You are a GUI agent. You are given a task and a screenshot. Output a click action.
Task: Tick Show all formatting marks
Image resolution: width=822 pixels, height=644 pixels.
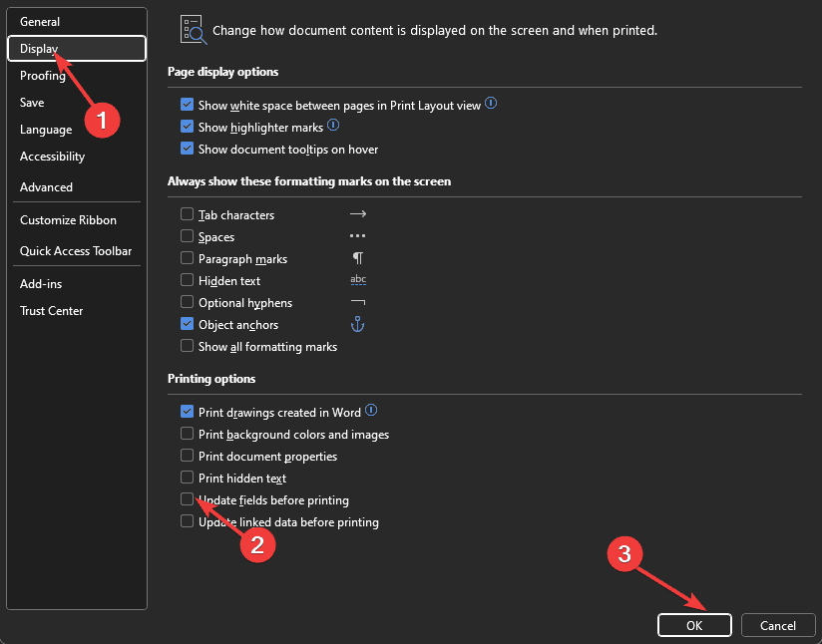(x=187, y=346)
